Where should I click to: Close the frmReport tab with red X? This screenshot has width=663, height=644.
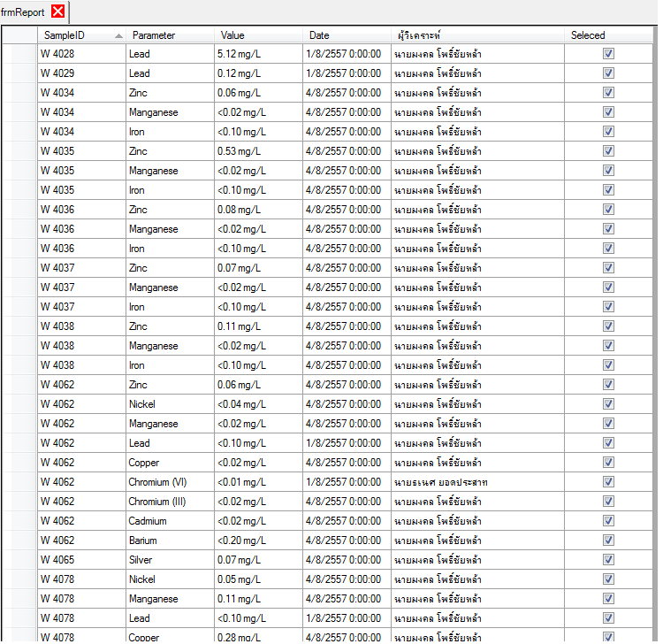[58, 11]
